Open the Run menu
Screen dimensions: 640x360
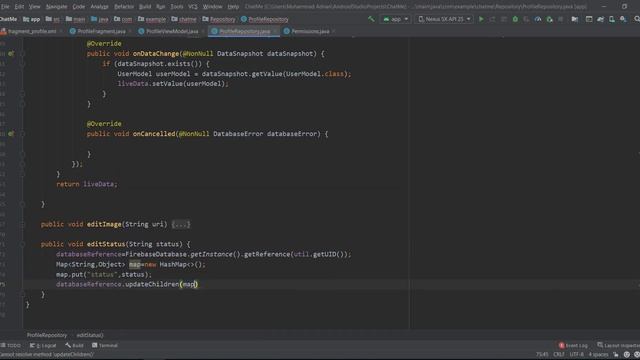(x=161, y=7)
